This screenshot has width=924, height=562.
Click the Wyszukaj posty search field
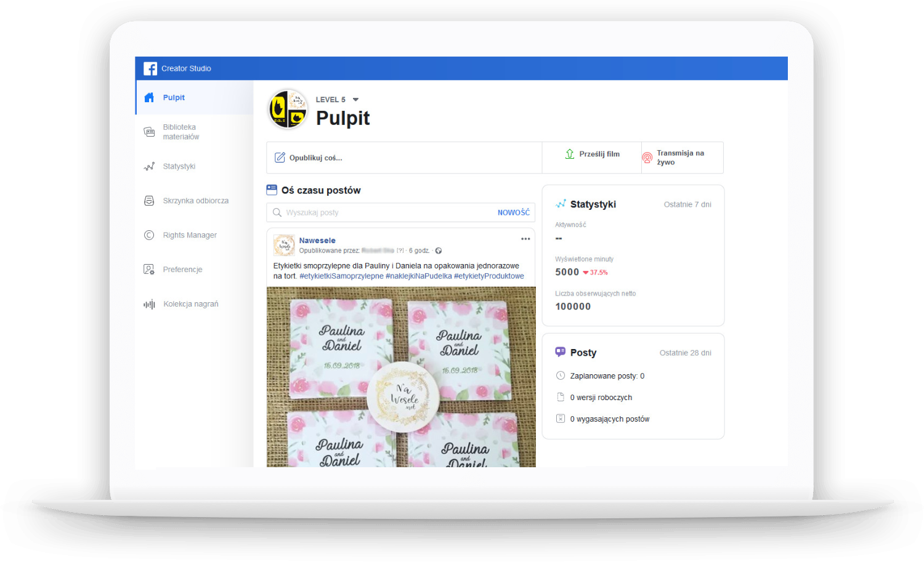[x=388, y=212]
